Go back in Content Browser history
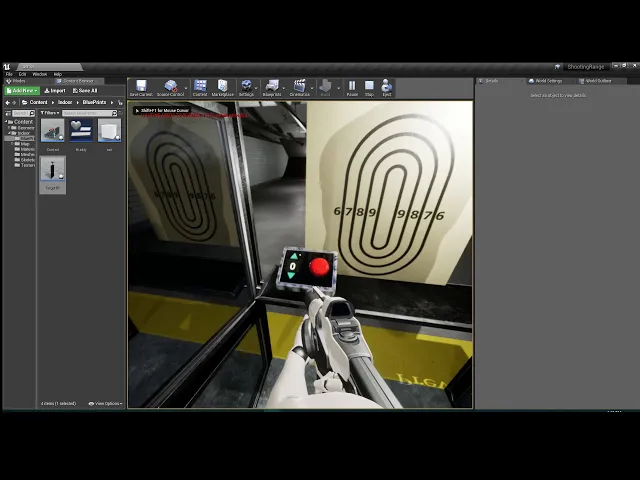 [x=7, y=102]
